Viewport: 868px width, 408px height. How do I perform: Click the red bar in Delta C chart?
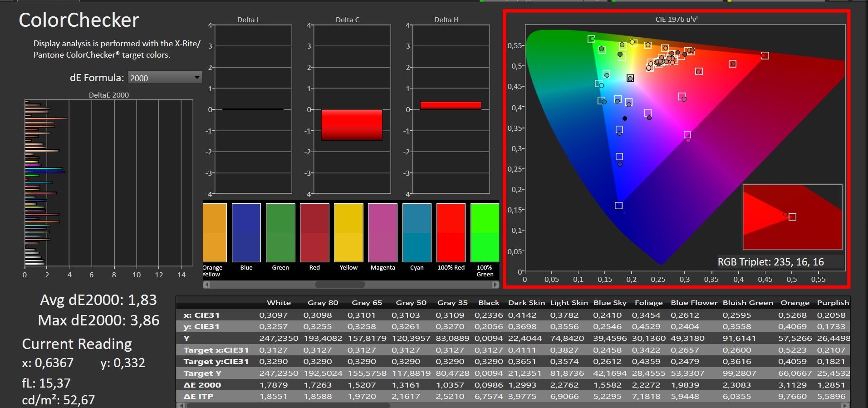click(352, 125)
